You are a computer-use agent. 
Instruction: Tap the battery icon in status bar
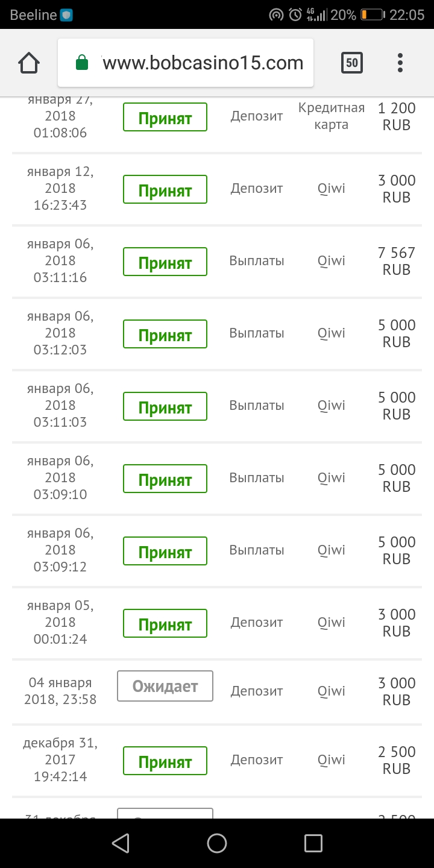pos(373,15)
